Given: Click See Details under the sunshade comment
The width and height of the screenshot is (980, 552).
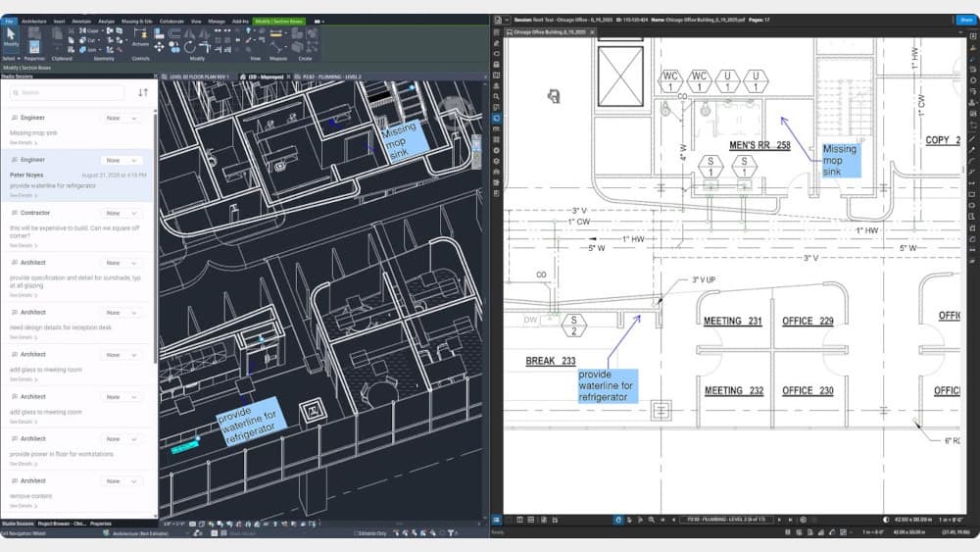Looking at the screenshot, I should click(22, 294).
